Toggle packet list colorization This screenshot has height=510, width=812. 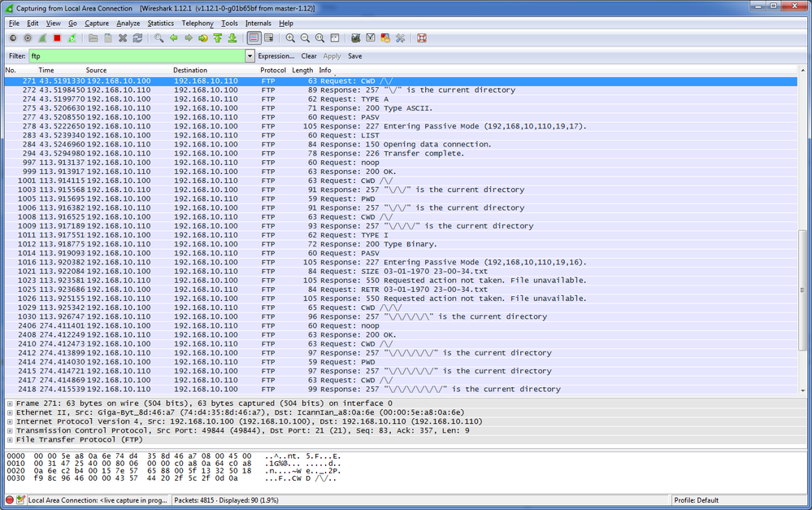[x=255, y=38]
